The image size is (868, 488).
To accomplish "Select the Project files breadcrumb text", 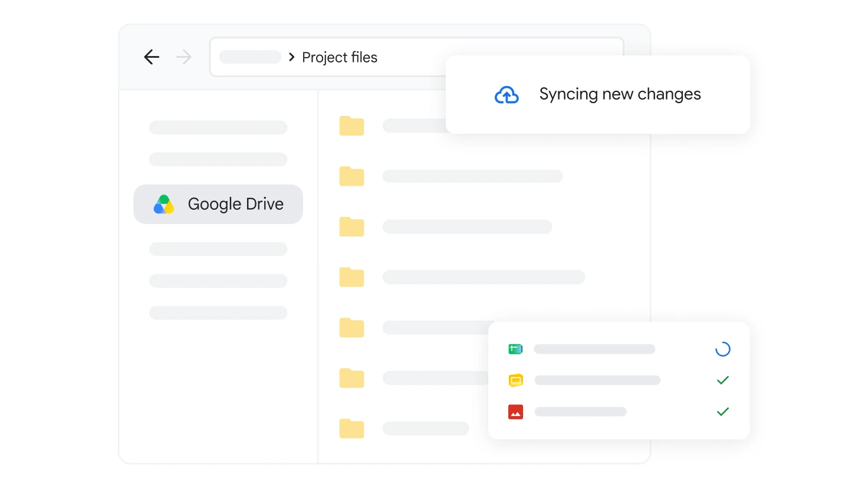I will 340,57.
